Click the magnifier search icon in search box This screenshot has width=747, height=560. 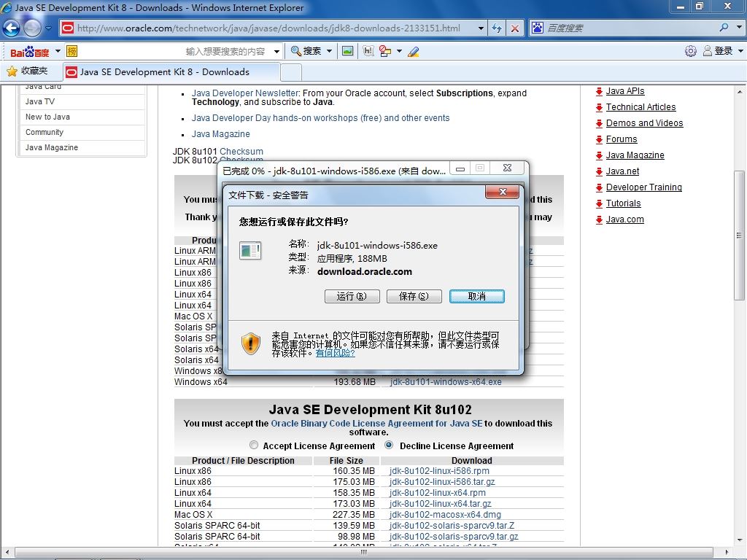click(724, 28)
